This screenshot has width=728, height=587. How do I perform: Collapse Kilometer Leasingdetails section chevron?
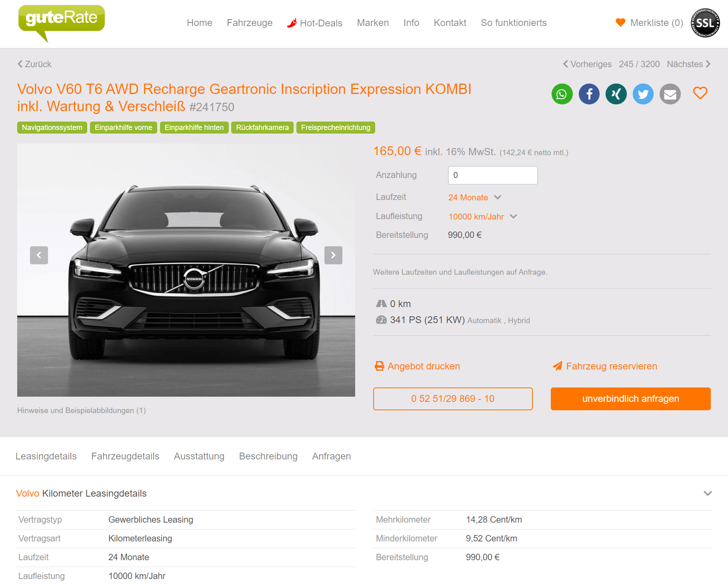[x=708, y=493]
